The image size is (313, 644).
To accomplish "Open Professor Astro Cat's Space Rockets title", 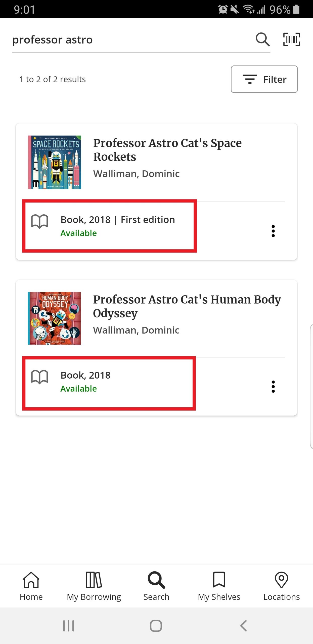I will pyautogui.click(x=167, y=150).
